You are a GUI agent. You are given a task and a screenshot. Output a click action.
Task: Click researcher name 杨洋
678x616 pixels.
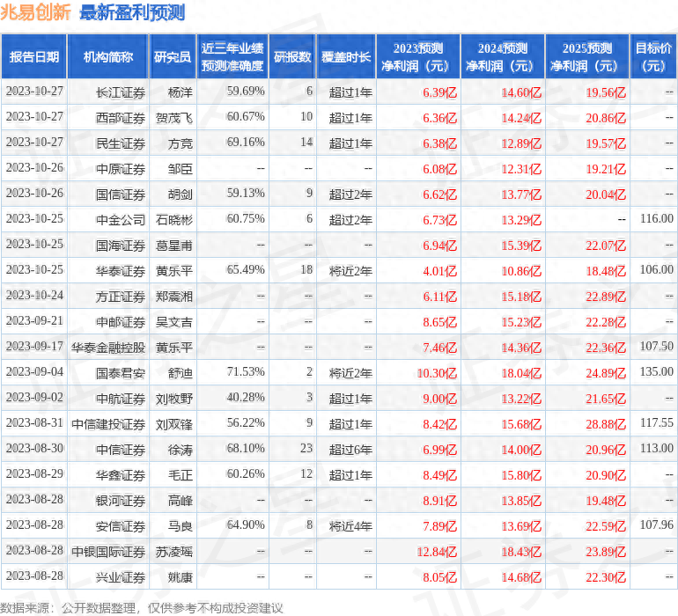[180, 92]
